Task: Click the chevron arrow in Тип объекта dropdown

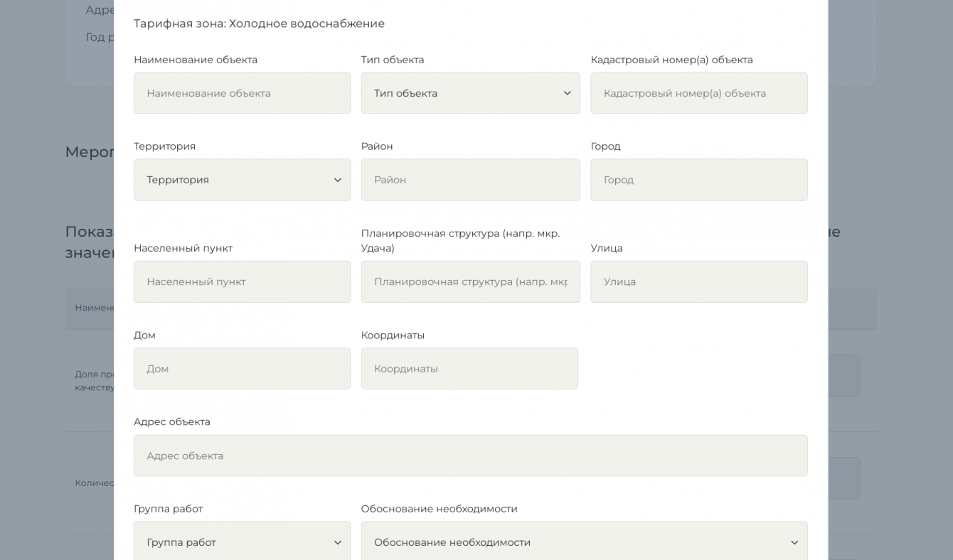Action: (567, 93)
